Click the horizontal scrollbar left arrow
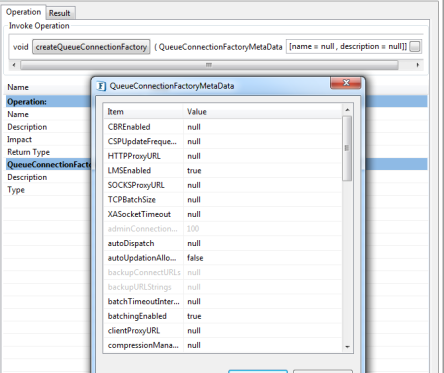This screenshot has width=444, height=373. [x=14, y=65]
